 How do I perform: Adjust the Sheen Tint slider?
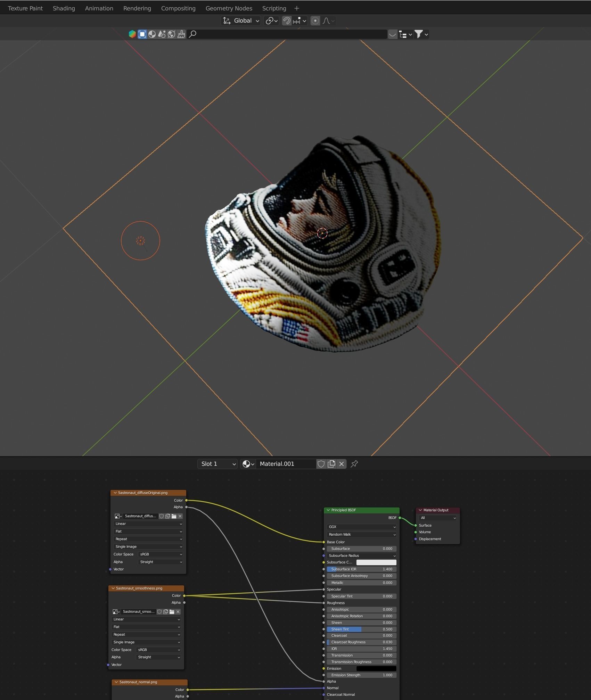[x=362, y=629]
